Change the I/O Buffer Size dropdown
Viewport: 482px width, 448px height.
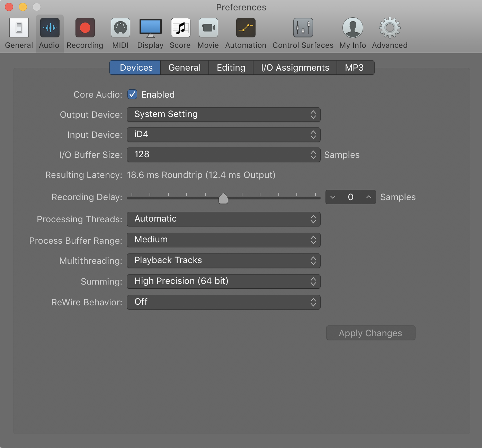pos(224,155)
